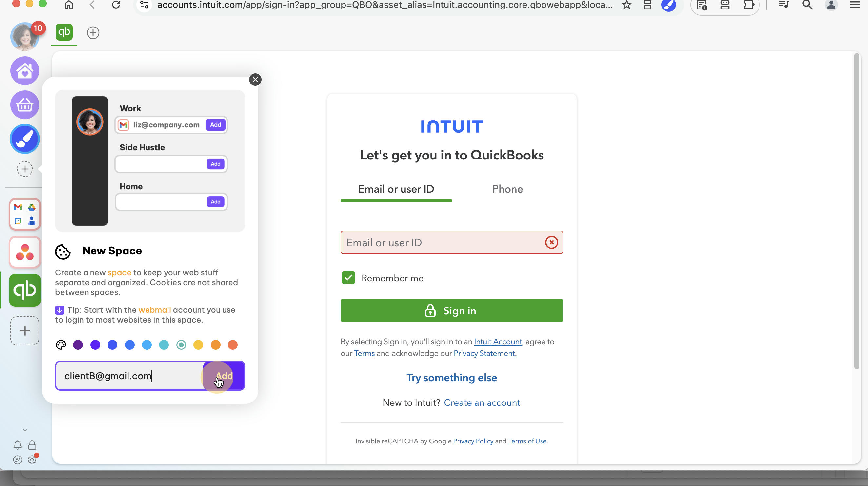Select the QuickBooks tab at top
The height and width of the screenshot is (486, 868).
pos(64,33)
